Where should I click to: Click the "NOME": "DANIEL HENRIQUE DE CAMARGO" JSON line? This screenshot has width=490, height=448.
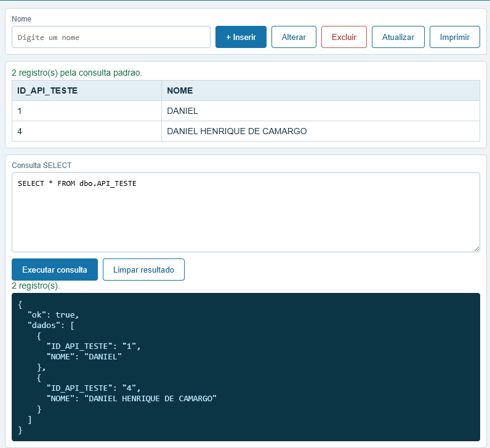131,399
